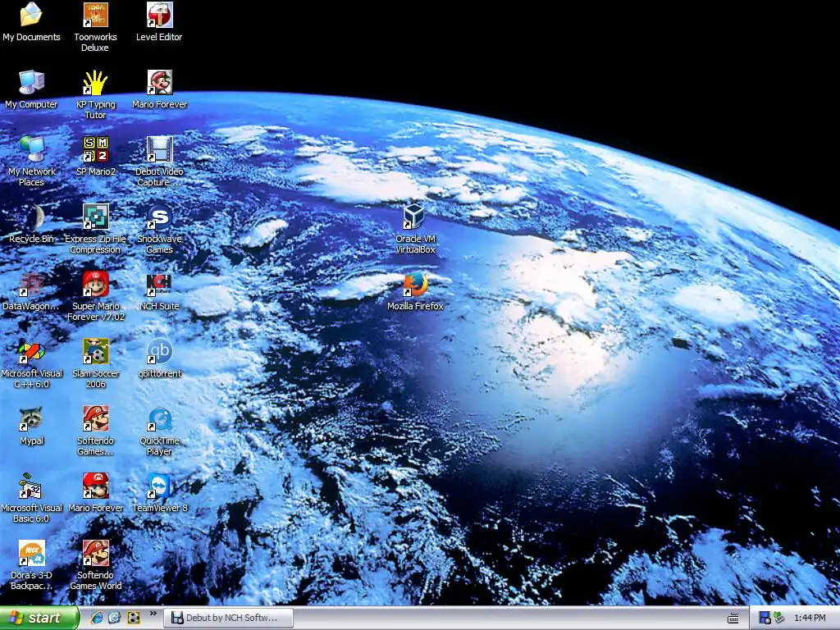Click the NCH Suite desktop icon
The width and height of the screenshot is (840, 630).
(159, 285)
